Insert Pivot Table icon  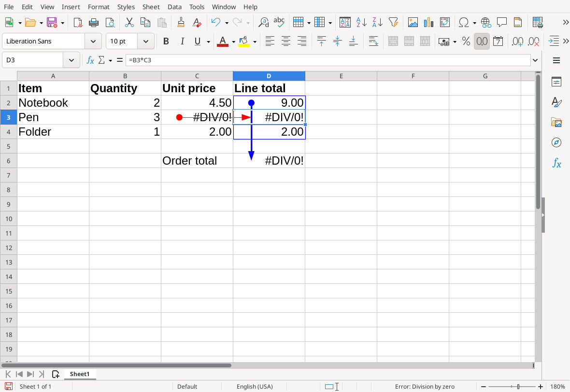click(445, 23)
